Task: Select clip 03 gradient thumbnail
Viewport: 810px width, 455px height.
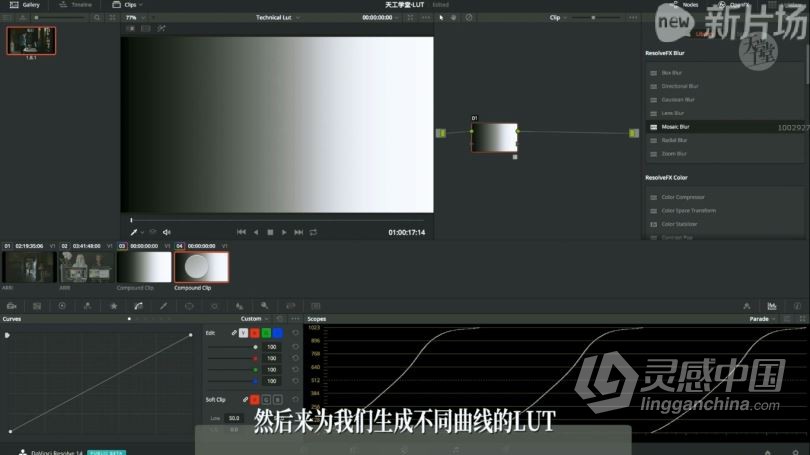Action: 144,267
